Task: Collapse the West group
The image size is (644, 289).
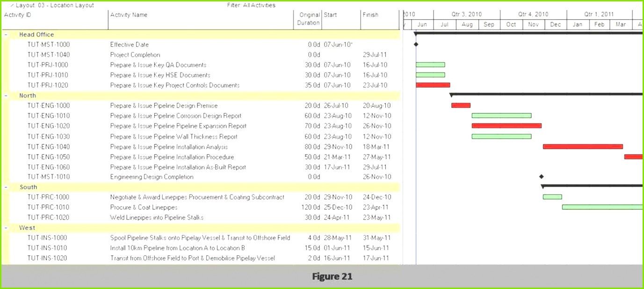Action: 6,228
